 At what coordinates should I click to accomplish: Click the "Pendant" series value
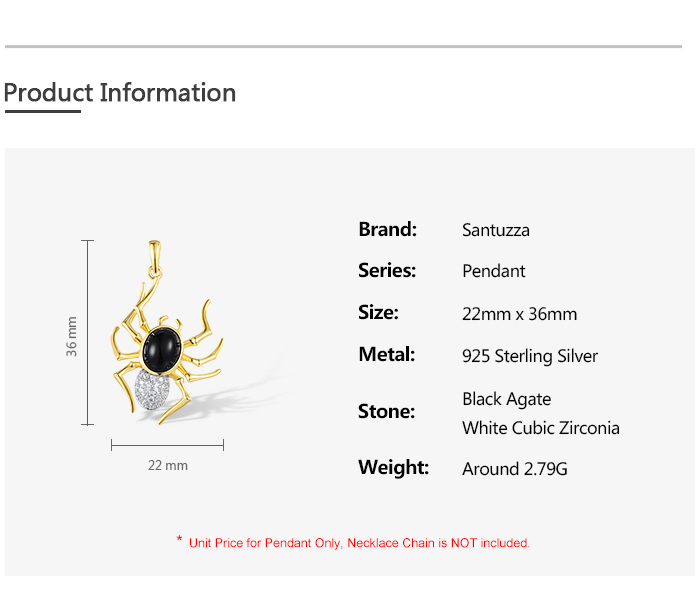coord(494,271)
